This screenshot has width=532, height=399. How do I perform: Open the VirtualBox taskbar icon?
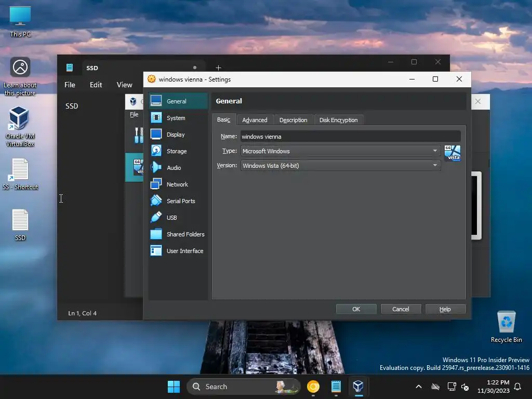pyautogui.click(x=358, y=387)
